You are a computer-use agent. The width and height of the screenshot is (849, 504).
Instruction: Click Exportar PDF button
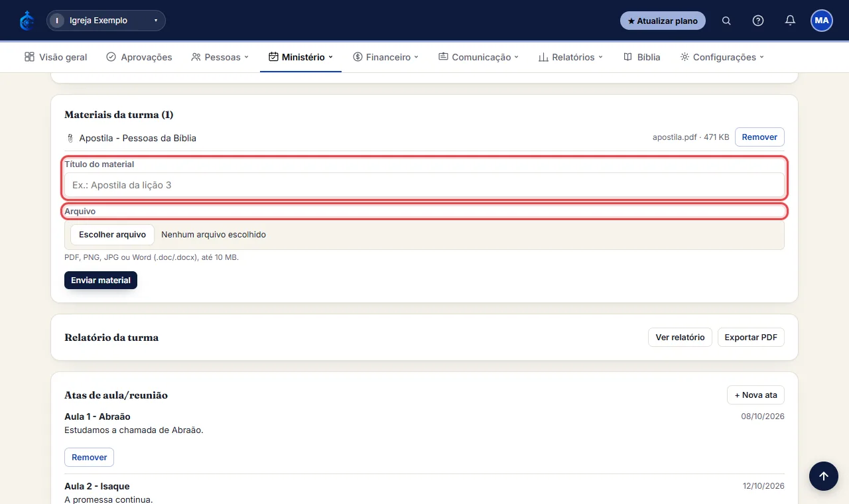(x=751, y=338)
